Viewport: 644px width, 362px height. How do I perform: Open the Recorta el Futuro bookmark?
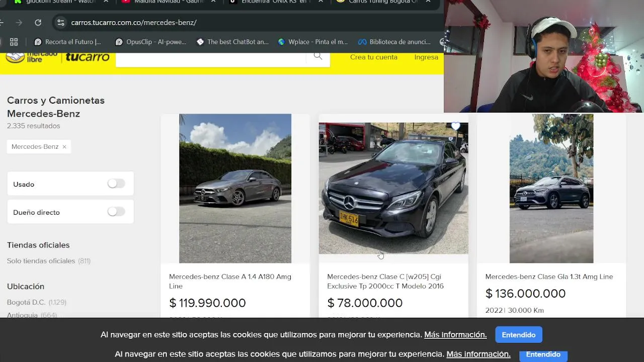click(67, 42)
